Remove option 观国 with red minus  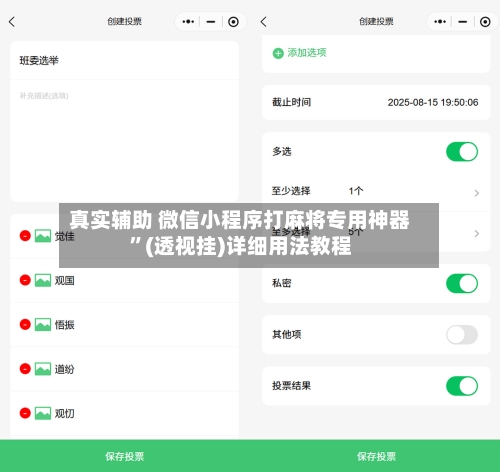[x=25, y=280]
